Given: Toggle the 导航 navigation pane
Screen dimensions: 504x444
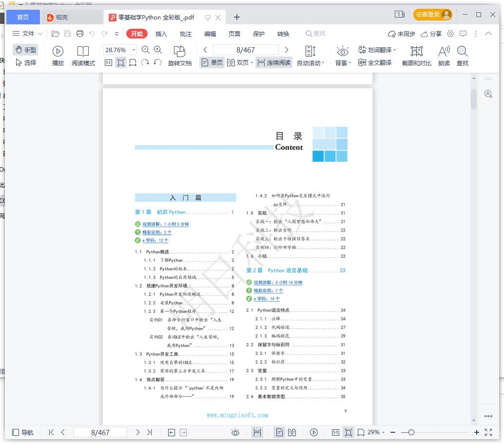Looking at the screenshot, I should pyautogui.click(x=22, y=432).
